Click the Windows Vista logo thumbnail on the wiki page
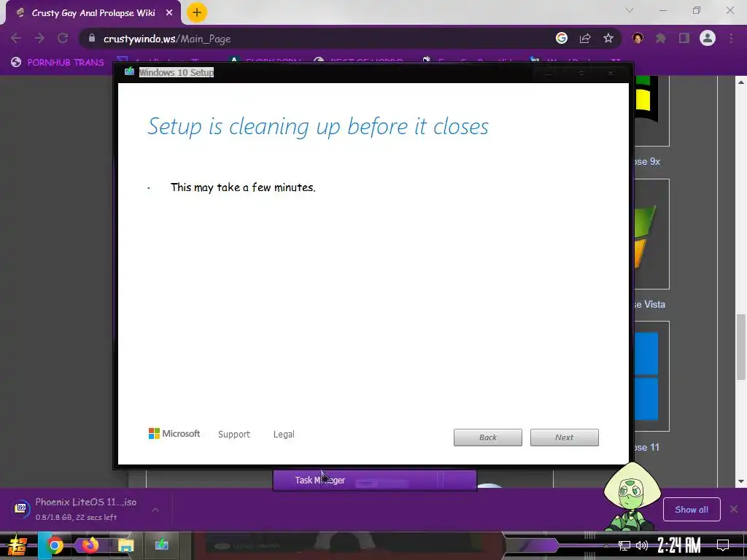 (651, 234)
